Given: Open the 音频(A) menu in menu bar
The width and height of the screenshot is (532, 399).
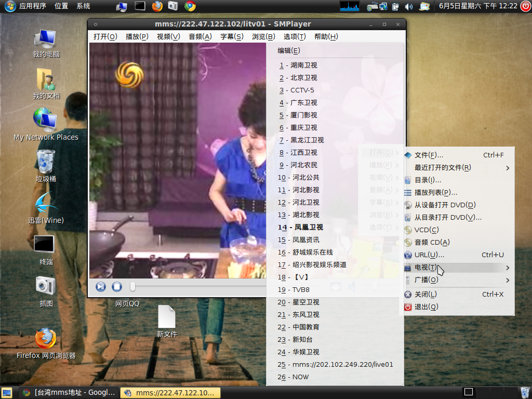Looking at the screenshot, I should [x=200, y=37].
